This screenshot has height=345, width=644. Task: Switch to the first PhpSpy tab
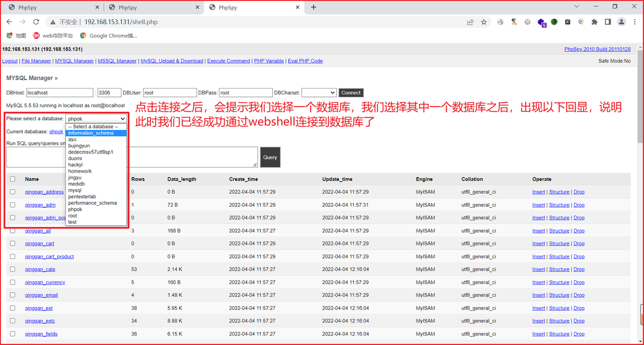(52, 8)
